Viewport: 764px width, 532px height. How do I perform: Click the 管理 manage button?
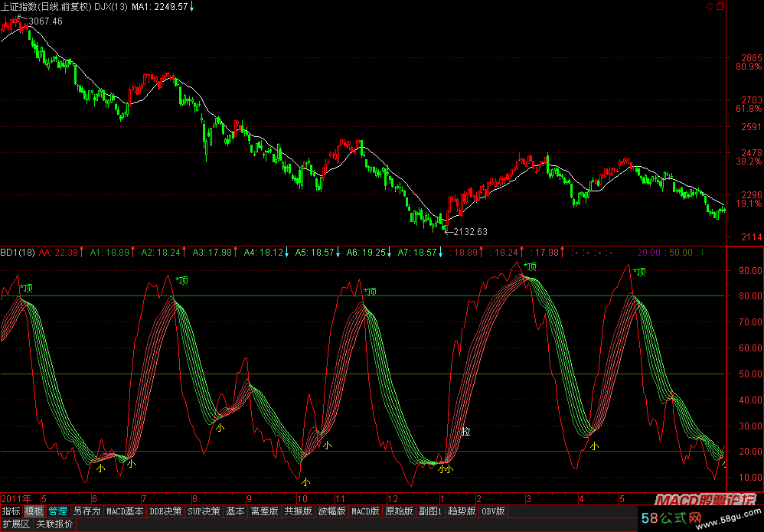coord(57,511)
